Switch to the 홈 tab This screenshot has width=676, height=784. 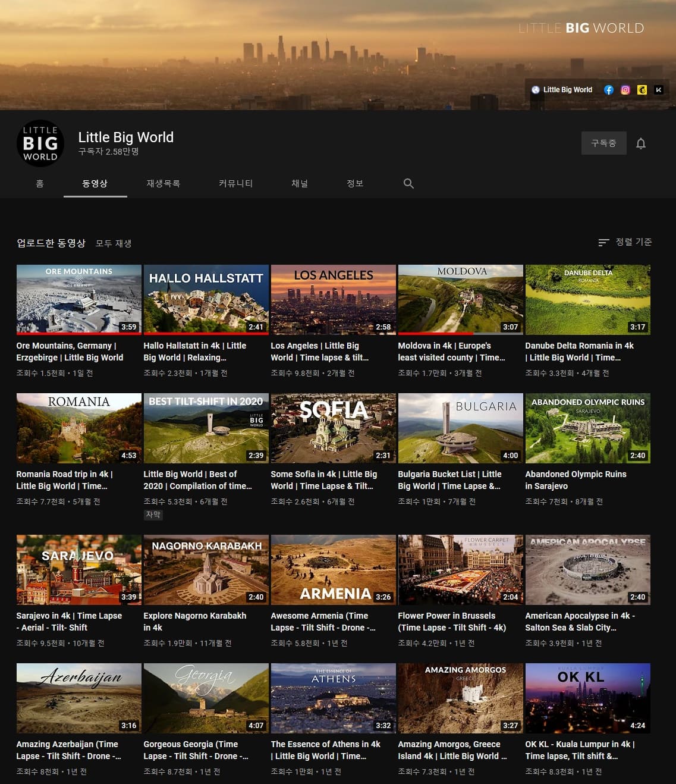click(x=40, y=183)
